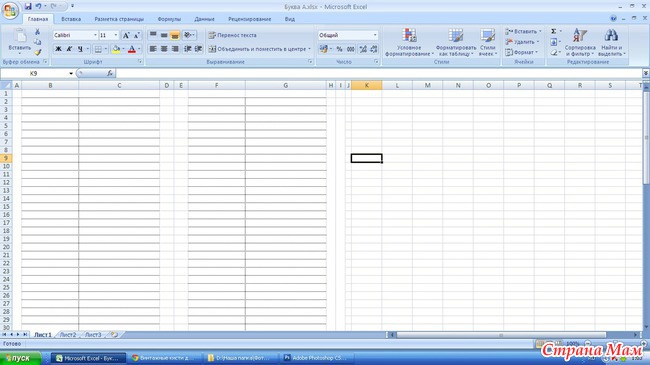Switch to the Формулы ribbon tab
The height and width of the screenshot is (365, 650).
[169, 19]
